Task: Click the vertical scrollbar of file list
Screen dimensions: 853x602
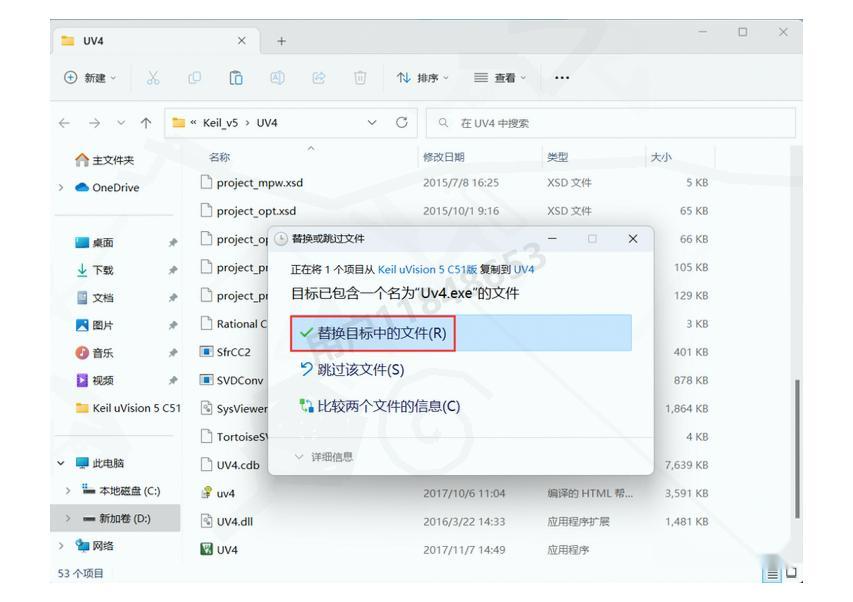Action: pos(796,449)
